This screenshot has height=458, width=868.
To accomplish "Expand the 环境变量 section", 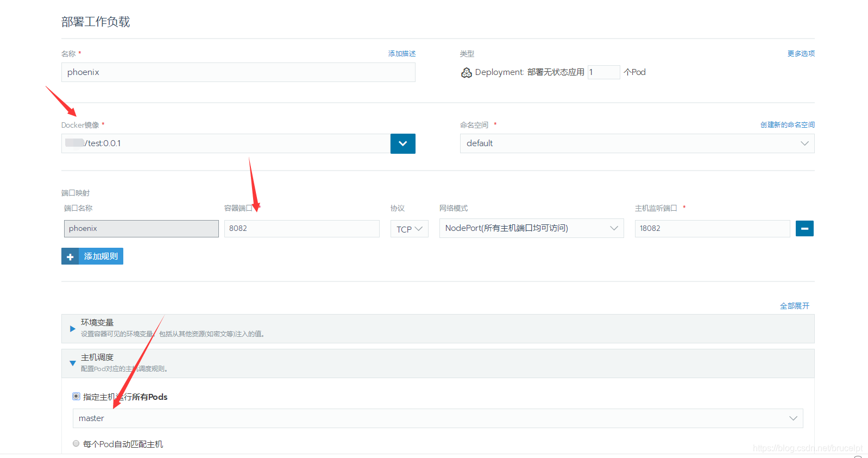I will coord(73,329).
